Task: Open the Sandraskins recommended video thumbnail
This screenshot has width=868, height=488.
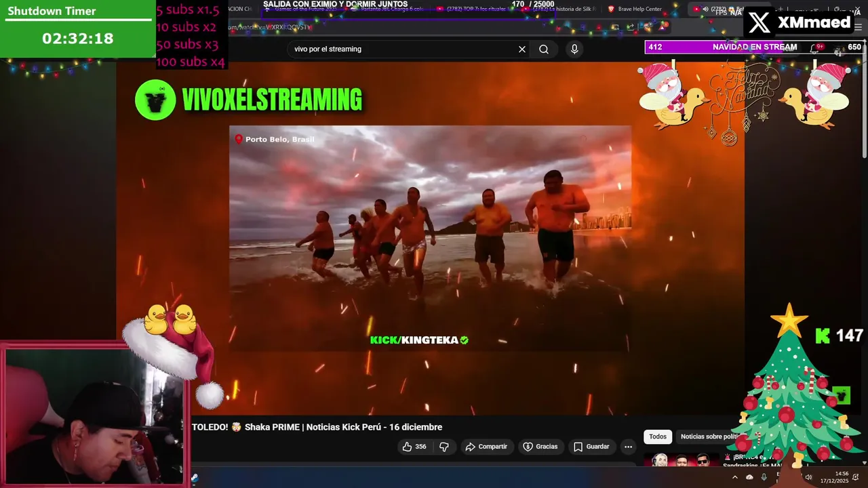Action: [681, 460]
